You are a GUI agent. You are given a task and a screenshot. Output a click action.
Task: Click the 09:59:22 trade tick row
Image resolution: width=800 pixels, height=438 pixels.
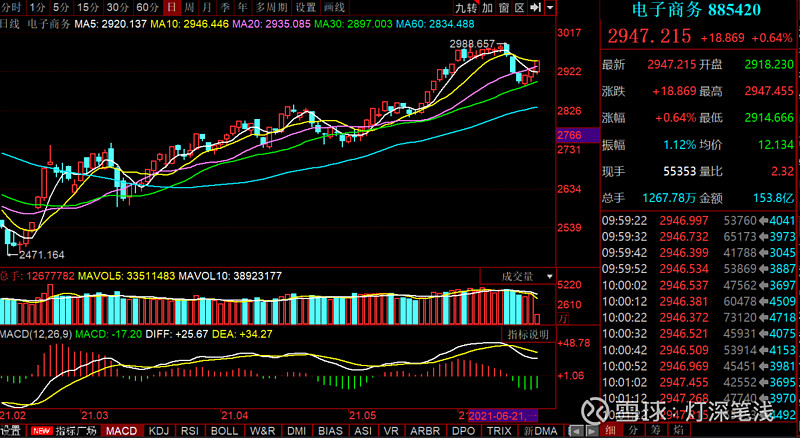(x=698, y=221)
